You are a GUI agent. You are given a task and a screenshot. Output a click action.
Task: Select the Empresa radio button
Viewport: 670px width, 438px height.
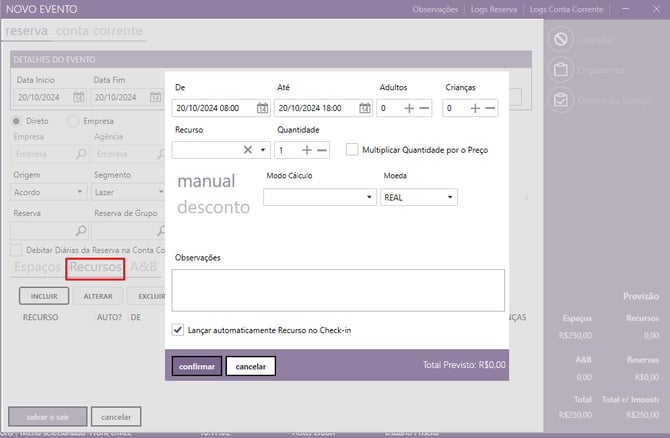pyautogui.click(x=74, y=121)
